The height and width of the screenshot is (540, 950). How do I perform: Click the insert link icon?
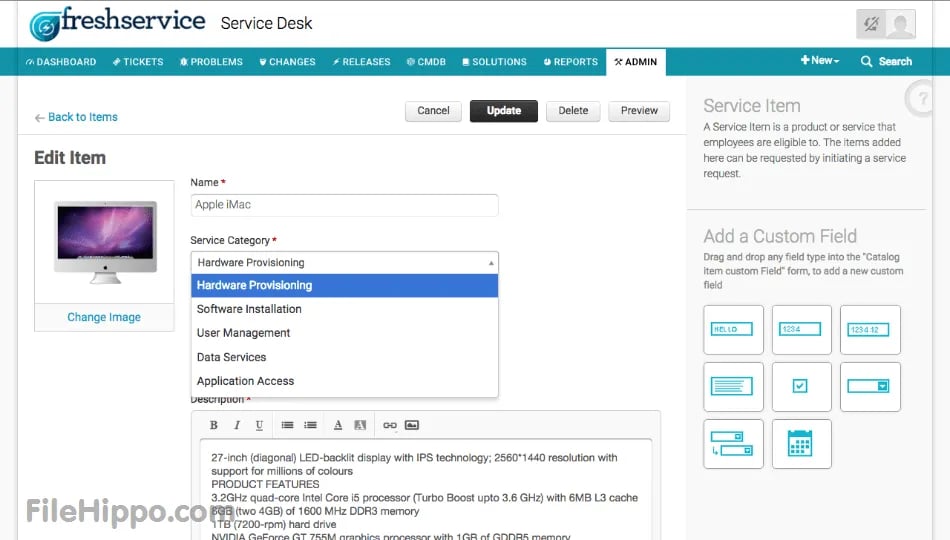click(390, 425)
